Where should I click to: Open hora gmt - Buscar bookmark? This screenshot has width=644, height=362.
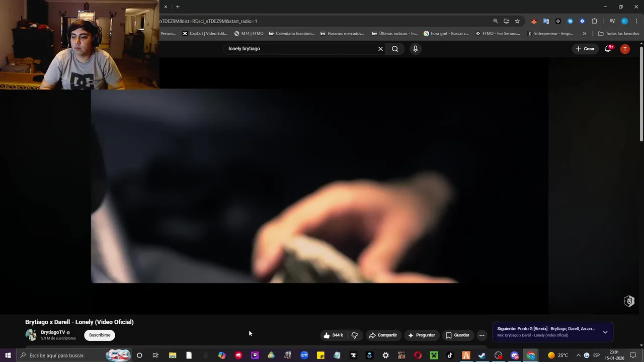pyautogui.click(x=446, y=34)
